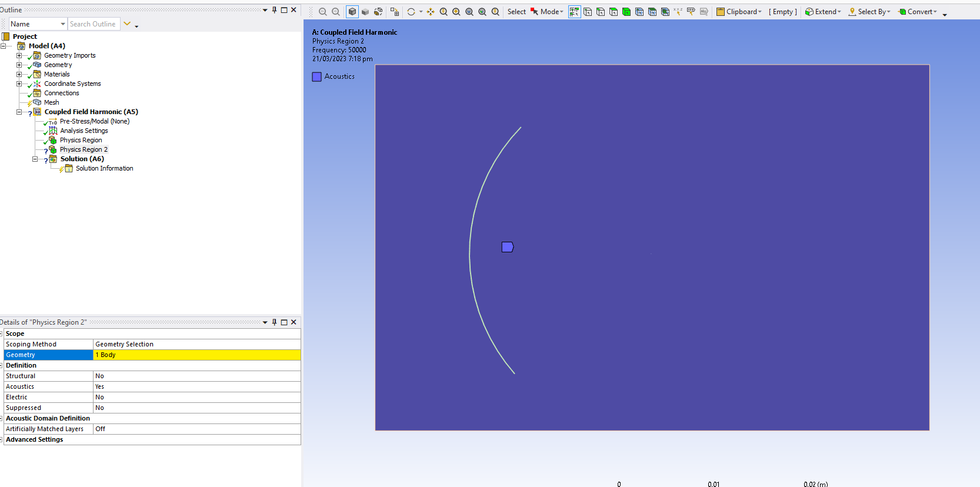Open the Outline panel options dropdown
This screenshot has height=487, width=980.
[x=265, y=10]
